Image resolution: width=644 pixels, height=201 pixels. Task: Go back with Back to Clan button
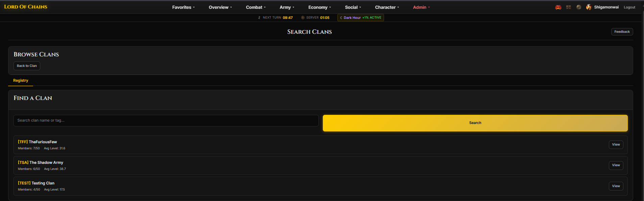(27, 66)
